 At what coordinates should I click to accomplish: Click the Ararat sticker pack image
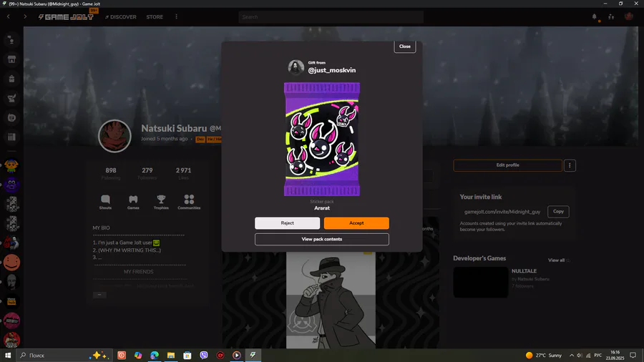pyautogui.click(x=322, y=139)
